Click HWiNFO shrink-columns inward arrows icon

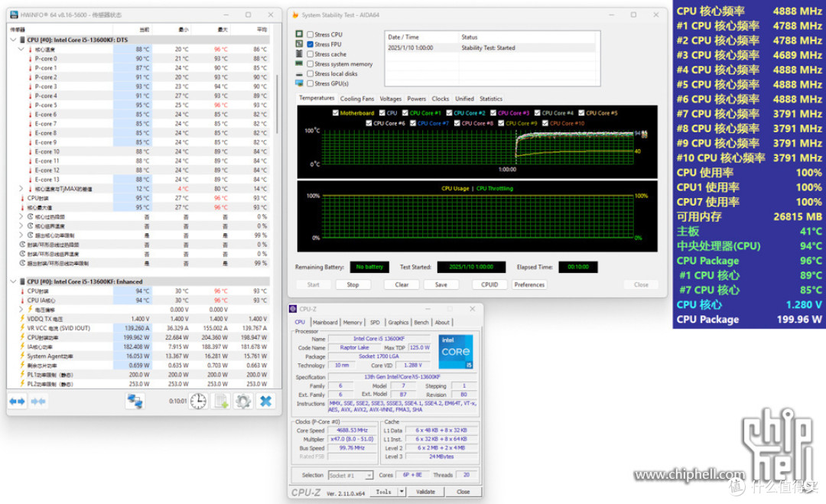coord(38,402)
